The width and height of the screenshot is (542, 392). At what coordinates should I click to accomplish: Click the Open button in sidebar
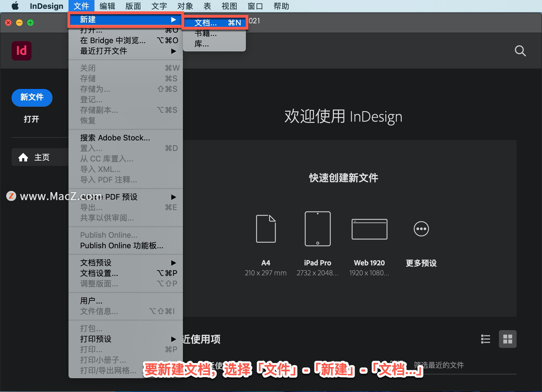coord(31,119)
